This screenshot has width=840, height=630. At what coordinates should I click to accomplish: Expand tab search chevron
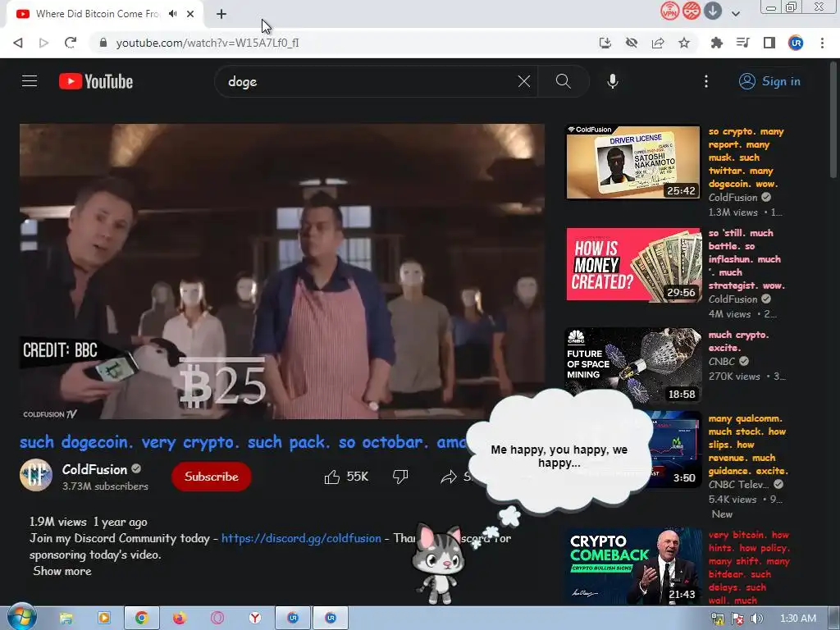tap(736, 14)
